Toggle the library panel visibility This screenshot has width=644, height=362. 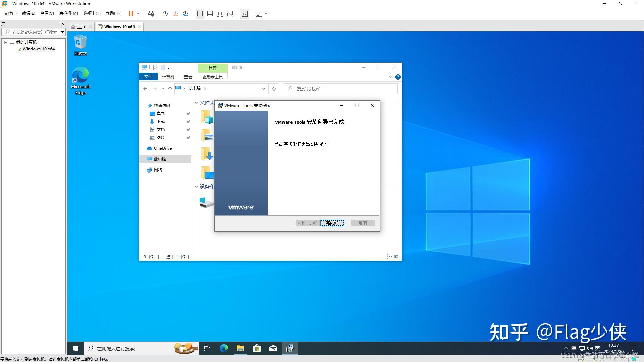coord(200,14)
